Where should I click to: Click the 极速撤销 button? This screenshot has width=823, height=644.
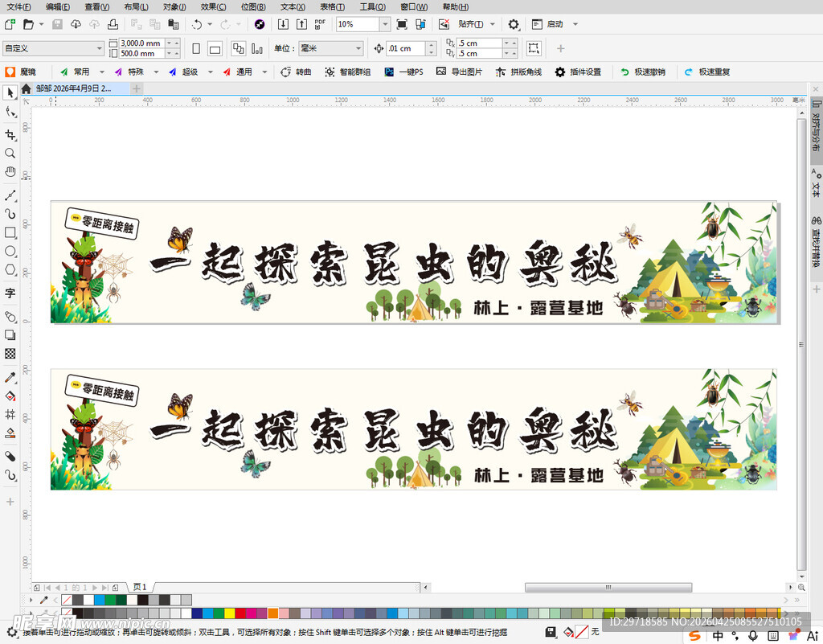[x=643, y=72]
